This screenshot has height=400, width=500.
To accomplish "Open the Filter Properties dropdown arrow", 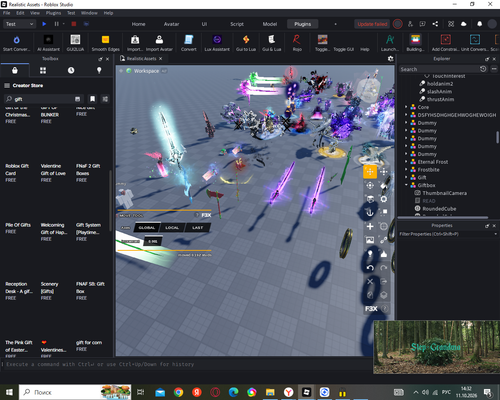I will click(x=495, y=234).
